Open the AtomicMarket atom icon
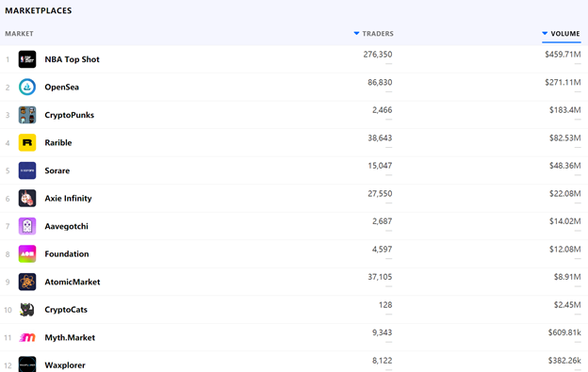 tap(27, 282)
